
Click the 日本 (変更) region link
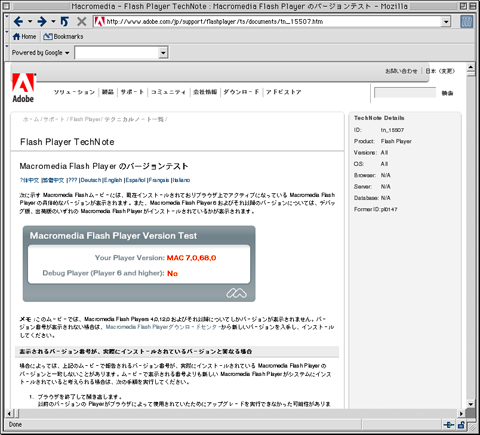pos(440,71)
